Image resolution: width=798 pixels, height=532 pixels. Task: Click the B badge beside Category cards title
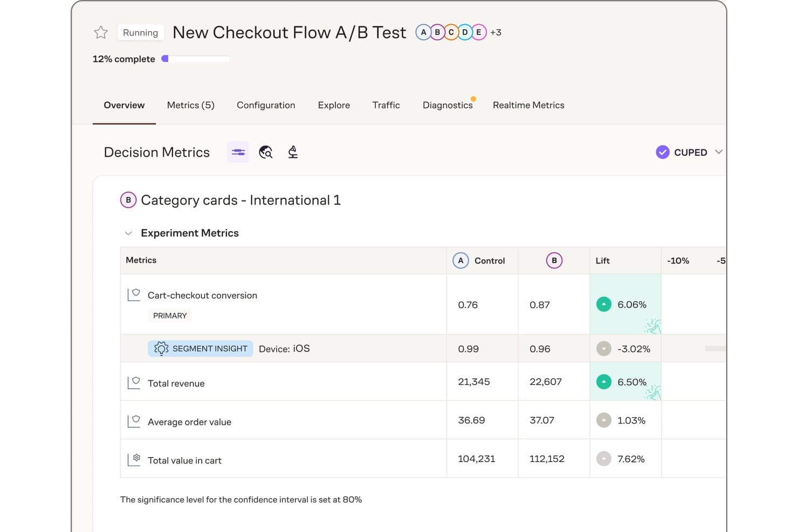click(x=128, y=200)
